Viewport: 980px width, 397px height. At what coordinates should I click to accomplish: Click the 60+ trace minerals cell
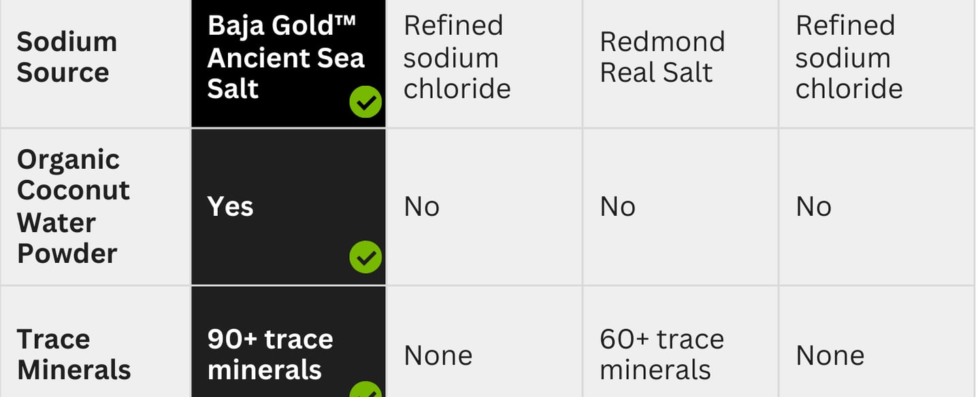tap(661, 354)
